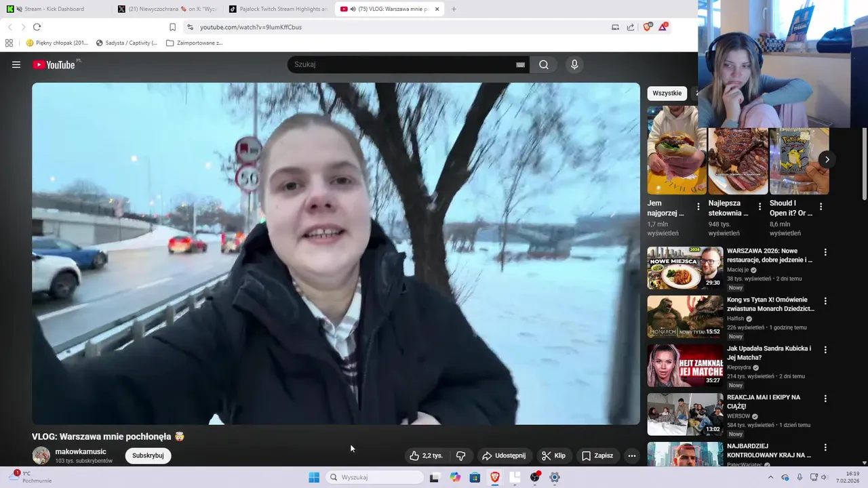Click the taskbar Wyszukaj search box

pyautogui.click(x=375, y=477)
